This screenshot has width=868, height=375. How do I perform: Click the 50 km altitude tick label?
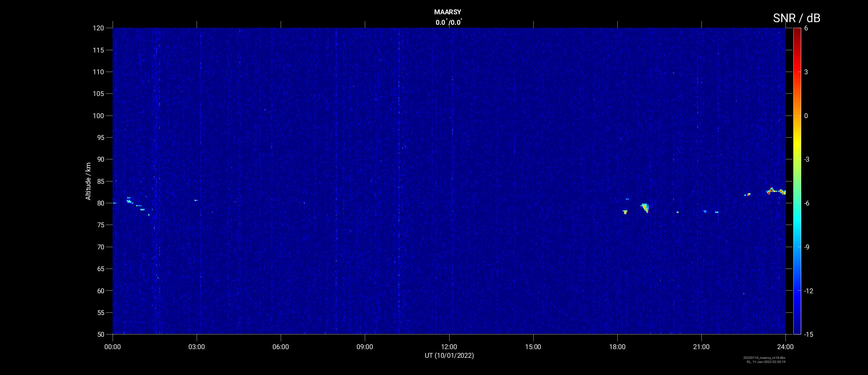click(x=100, y=334)
